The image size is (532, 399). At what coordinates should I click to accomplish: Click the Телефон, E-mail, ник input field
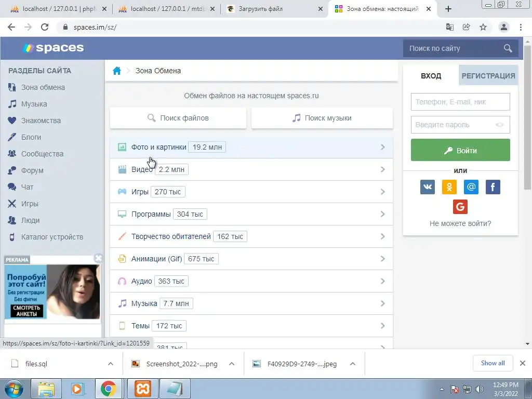coord(460,102)
